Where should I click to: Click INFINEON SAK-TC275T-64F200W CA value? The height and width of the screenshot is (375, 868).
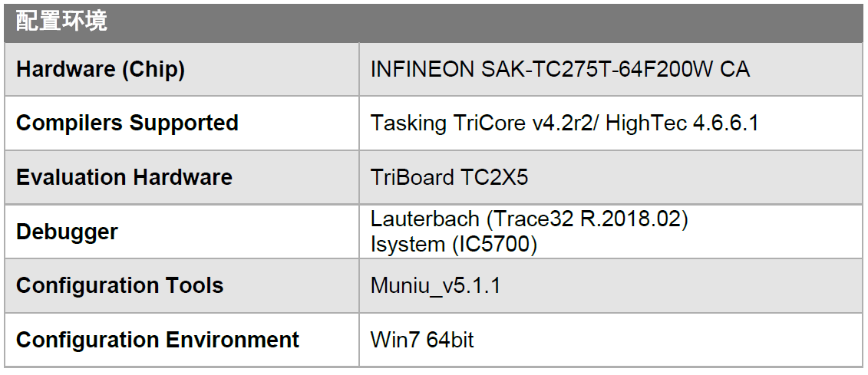(x=560, y=69)
